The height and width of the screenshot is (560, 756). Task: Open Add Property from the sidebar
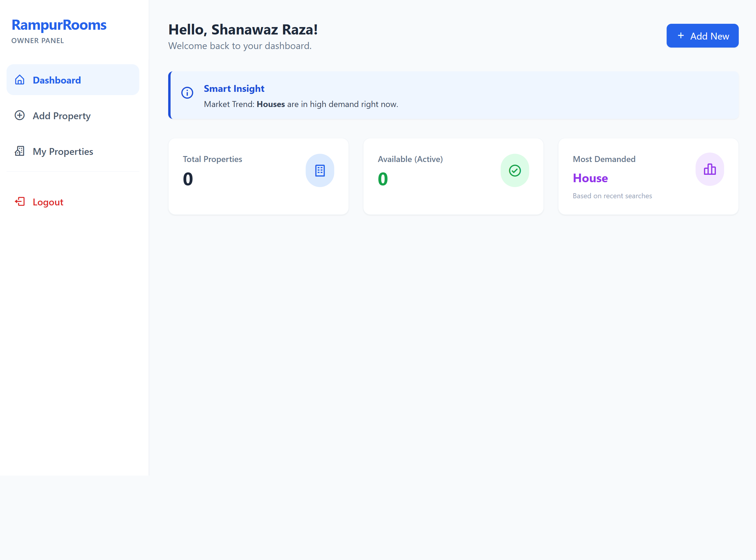point(62,116)
